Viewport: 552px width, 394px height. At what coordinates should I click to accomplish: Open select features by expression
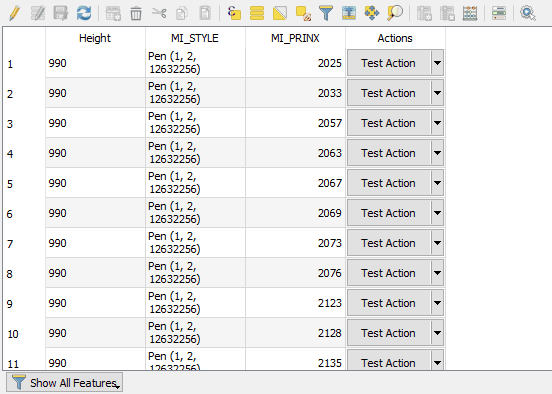[x=234, y=13]
